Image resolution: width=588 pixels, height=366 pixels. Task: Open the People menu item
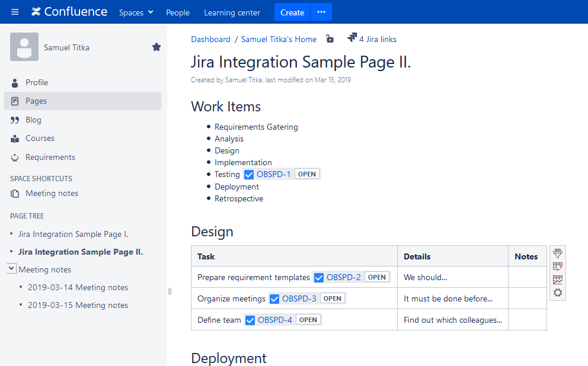tap(178, 12)
